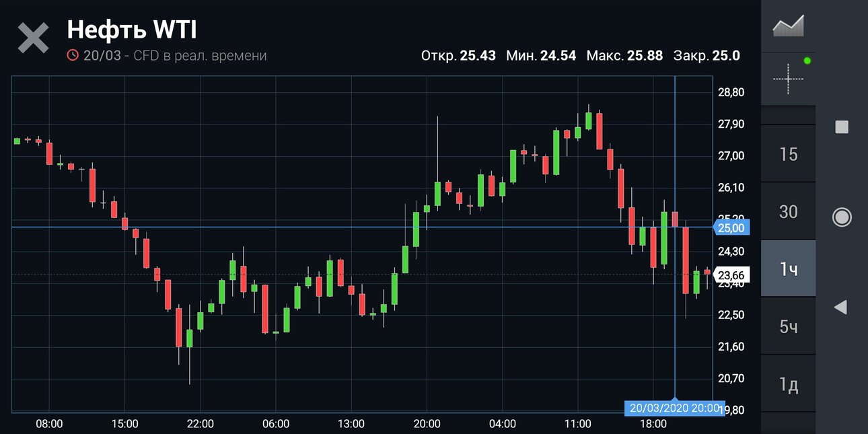Click the Закр. 25.0 closing value
This screenshot has height=434, width=868.
click(707, 56)
